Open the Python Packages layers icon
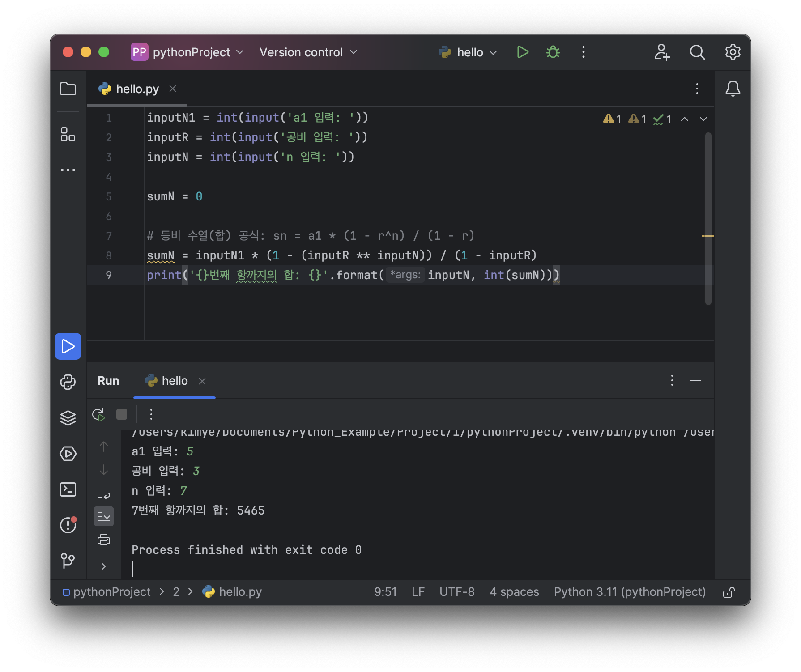 (68, 418)
